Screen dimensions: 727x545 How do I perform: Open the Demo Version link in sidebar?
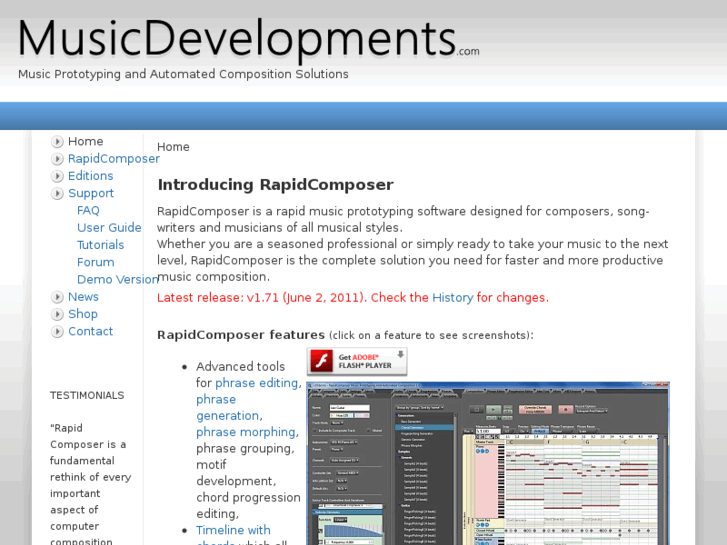(117, 279)
